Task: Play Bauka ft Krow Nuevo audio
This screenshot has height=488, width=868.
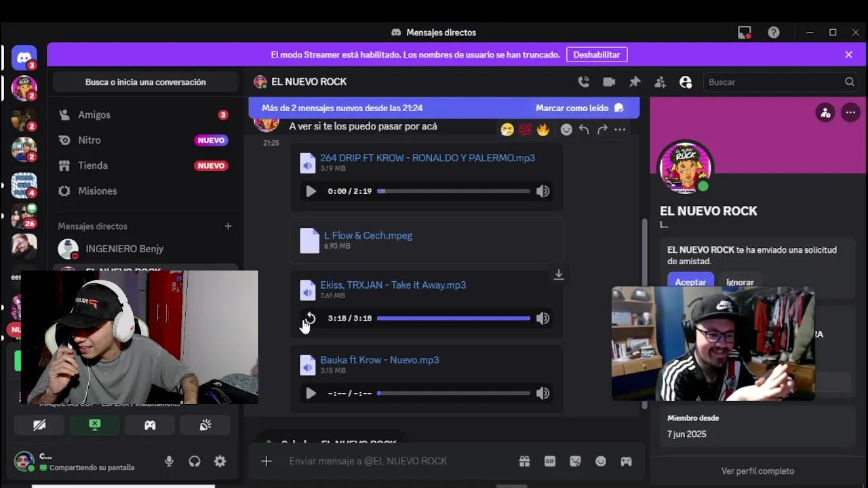Action: pos(311,393)
